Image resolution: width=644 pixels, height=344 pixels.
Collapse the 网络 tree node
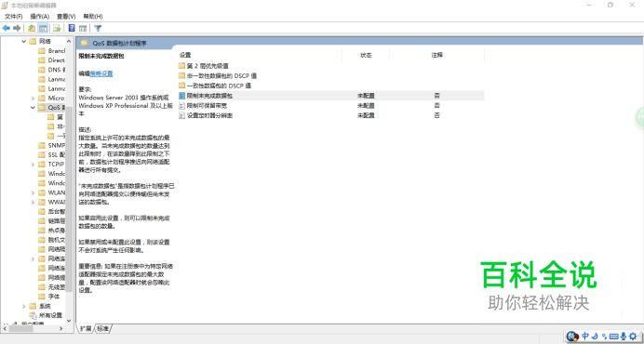pos(24,41)
